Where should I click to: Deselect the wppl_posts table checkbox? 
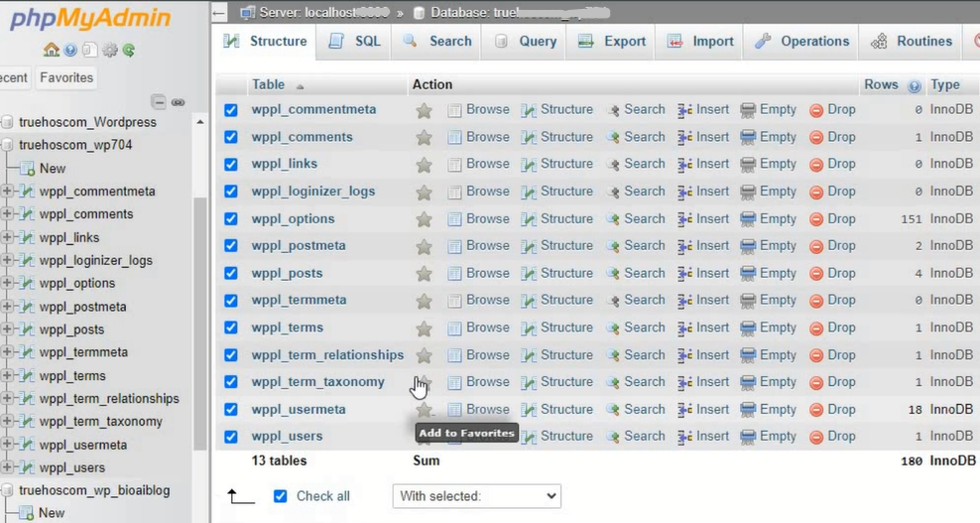[x=231, y=273]
